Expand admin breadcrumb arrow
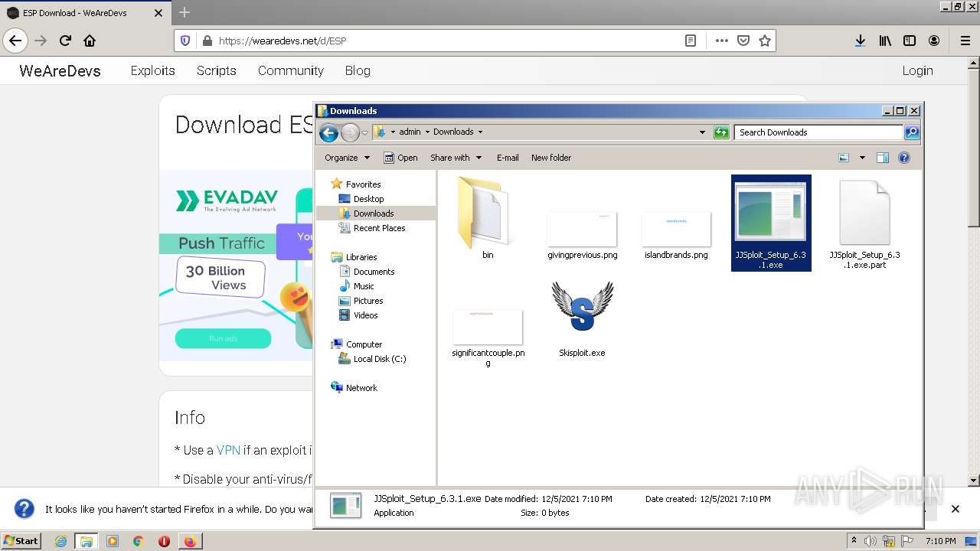 (x=427, y=132)
